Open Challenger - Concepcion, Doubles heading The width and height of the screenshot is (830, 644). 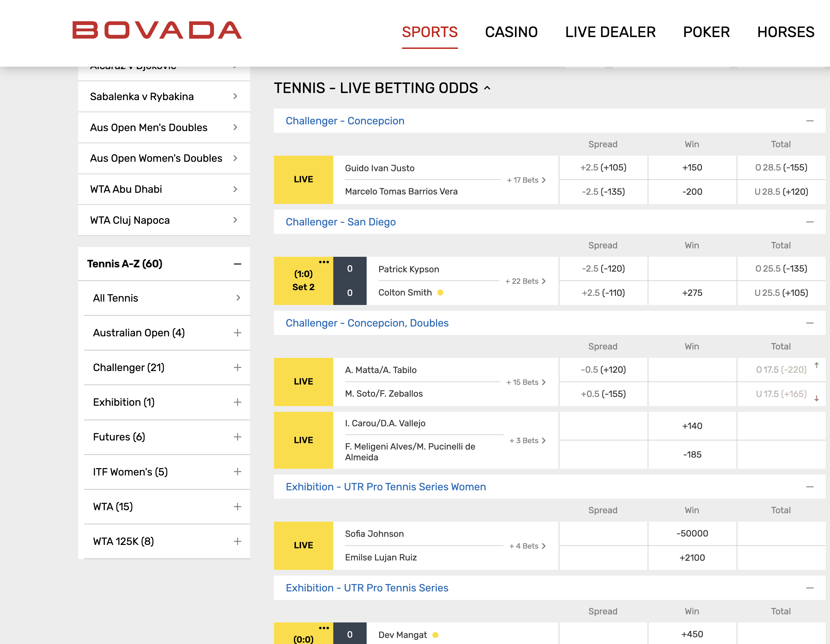coord(367,323)
